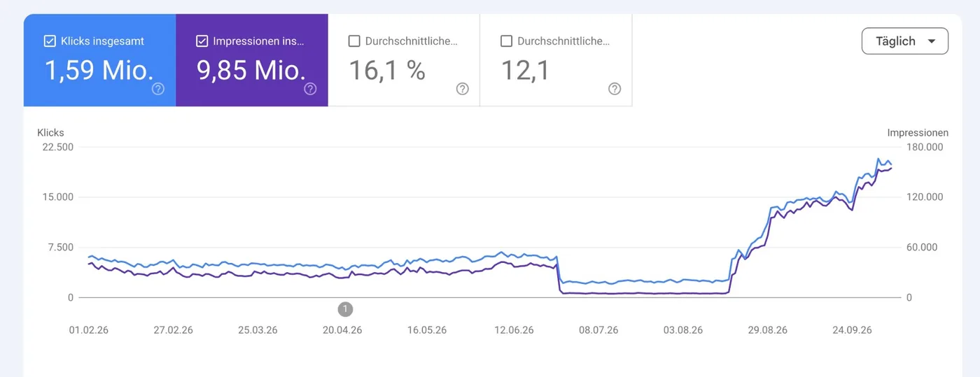Open help icon on Impressionen card
The image size is (980, 377).
[310, 89]
